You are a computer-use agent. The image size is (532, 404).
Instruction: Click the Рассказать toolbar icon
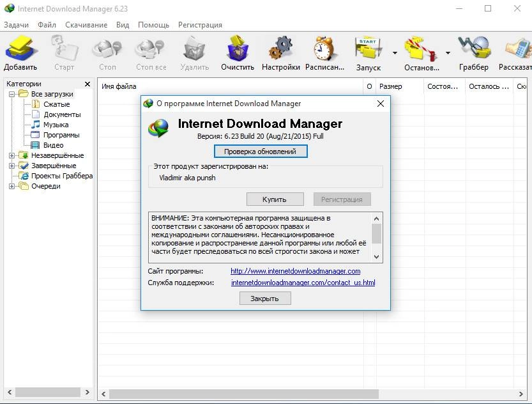519,48
